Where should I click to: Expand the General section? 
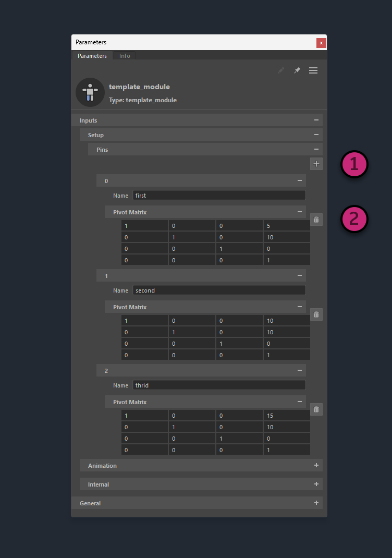pos(316,503)
